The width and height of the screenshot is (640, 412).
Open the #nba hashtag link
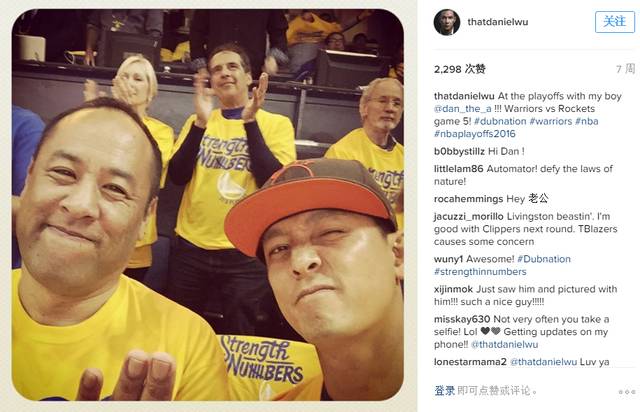[587, 121]
